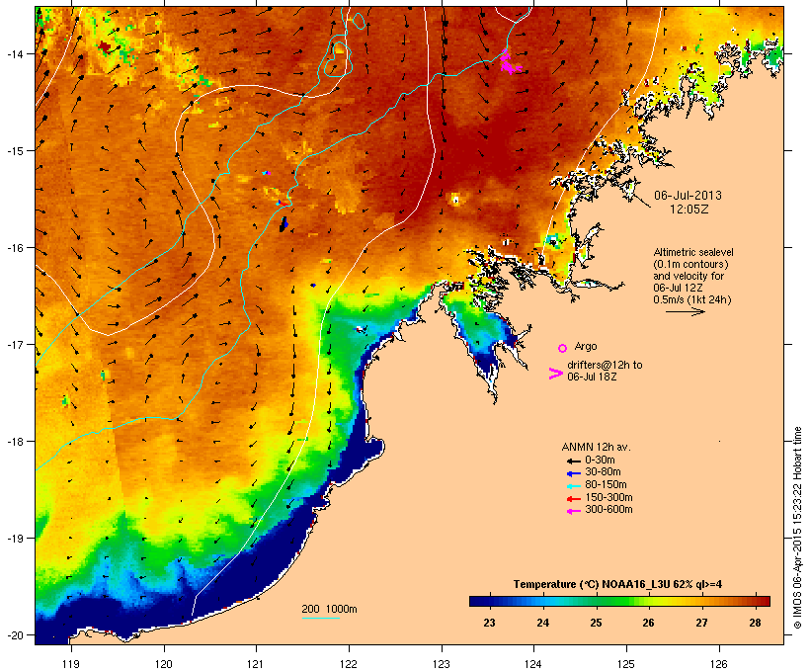The width and height of the screenshot is (810, 672).
Task: Click the latitude axis label -15
Action: (x=15, y=151)
